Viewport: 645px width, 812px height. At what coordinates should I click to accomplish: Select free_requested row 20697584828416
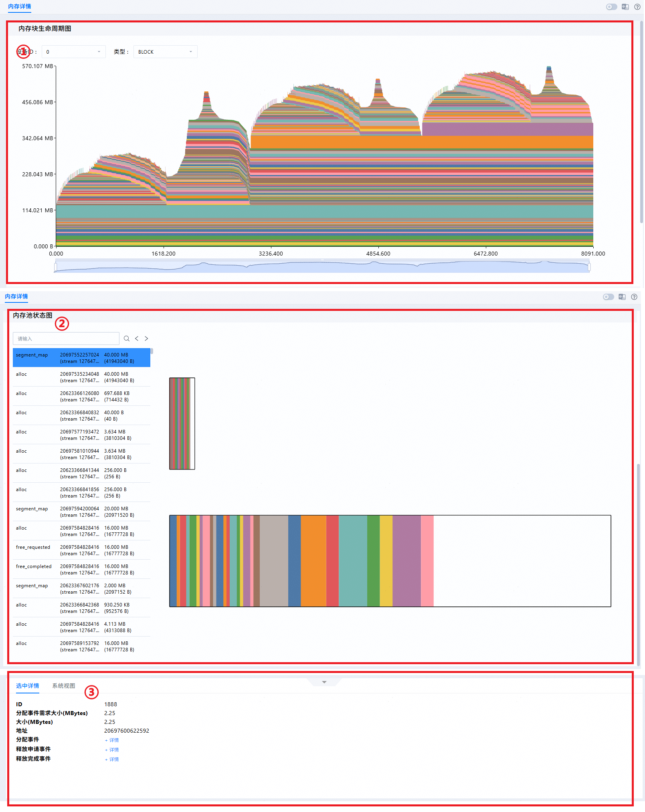pos(81,550)
